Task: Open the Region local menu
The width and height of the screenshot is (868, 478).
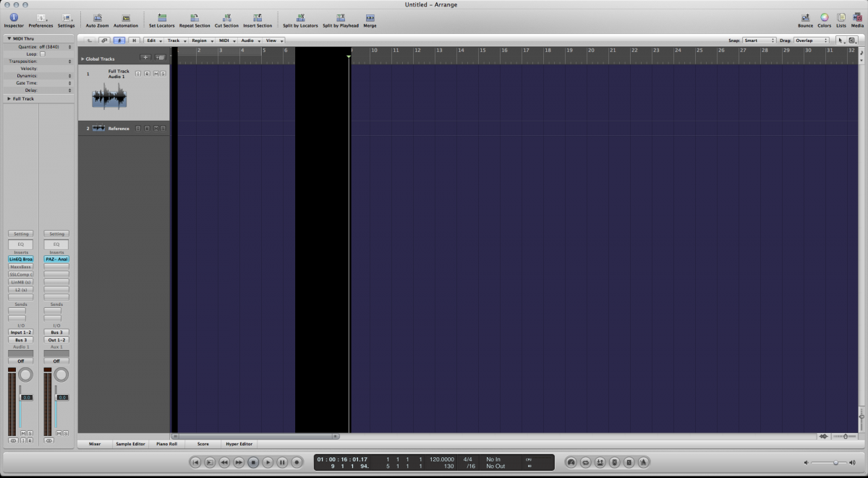Action: 203,40
